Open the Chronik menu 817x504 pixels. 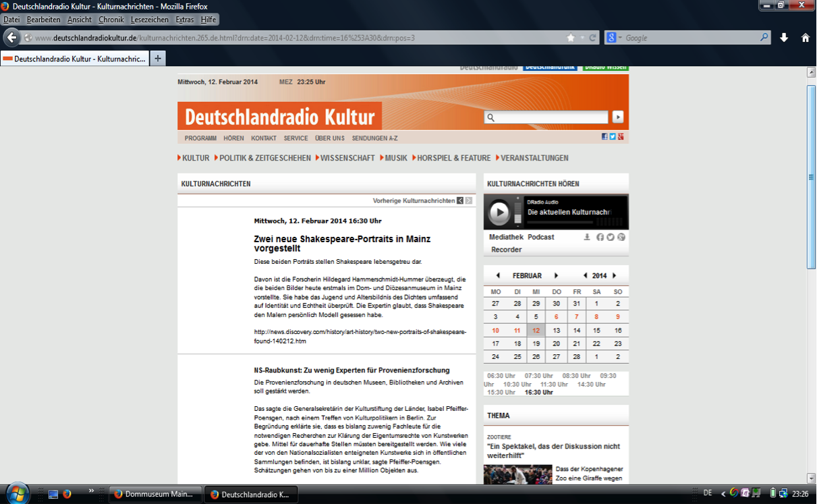coord(111,20)
